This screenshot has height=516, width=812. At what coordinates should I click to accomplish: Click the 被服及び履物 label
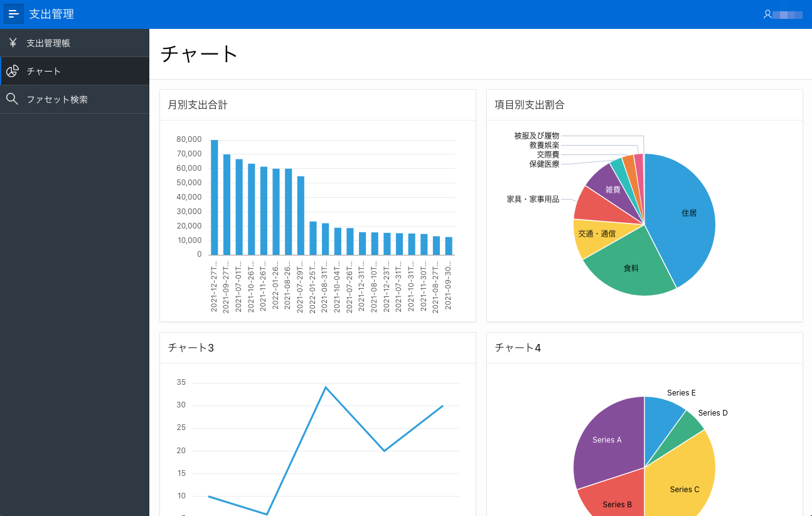coord(537,136)
